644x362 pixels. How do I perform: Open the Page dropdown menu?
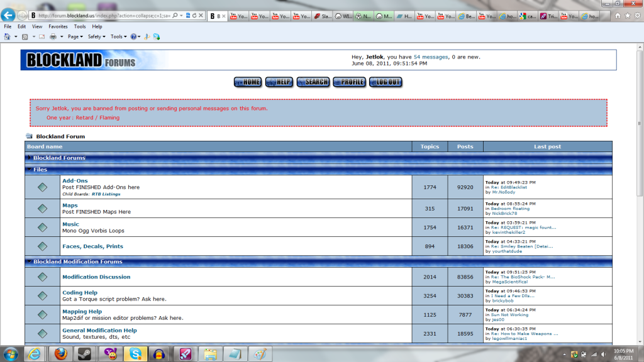click(x=75, y=36)
